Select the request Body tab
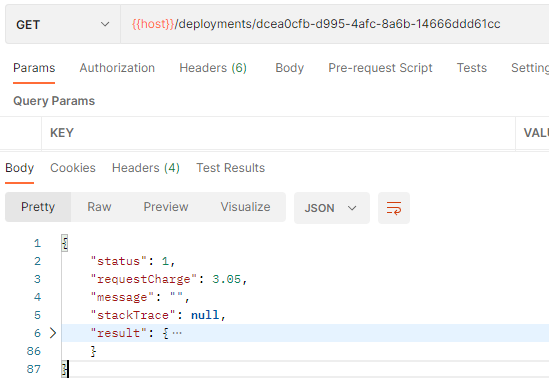 point(289,68)
